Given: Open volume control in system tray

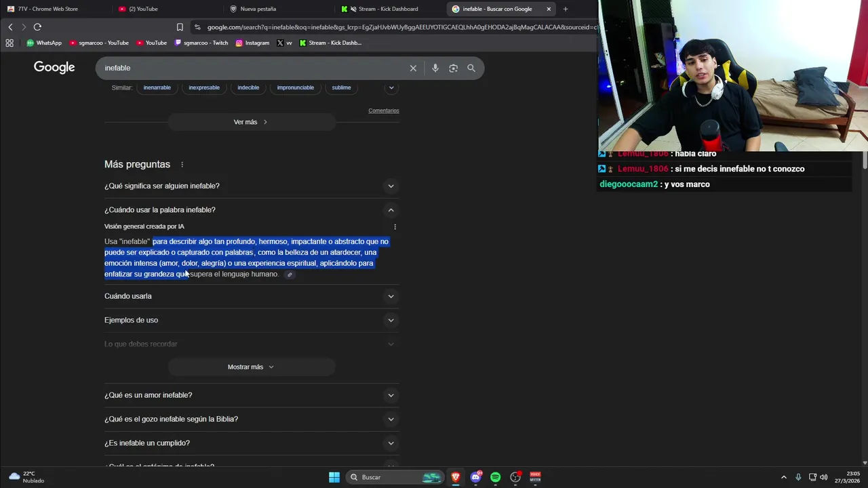Looking at the screenshot, I should (x=824, y=477).
